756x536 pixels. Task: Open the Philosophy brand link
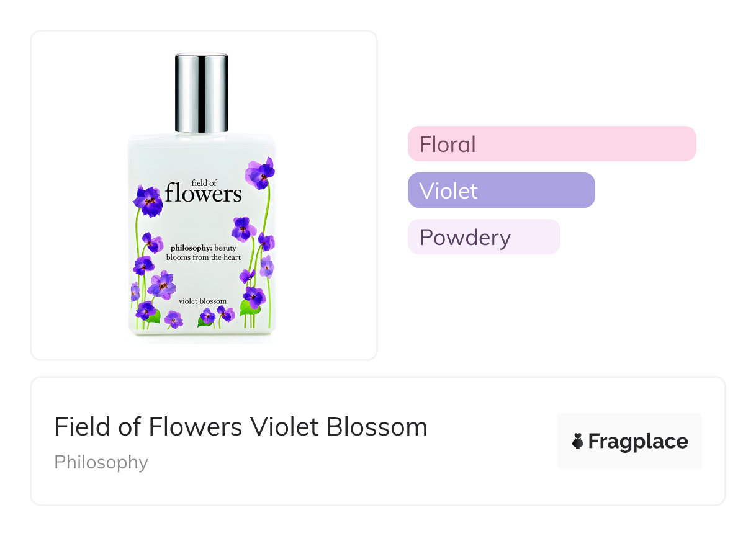[x=101, y=463]
